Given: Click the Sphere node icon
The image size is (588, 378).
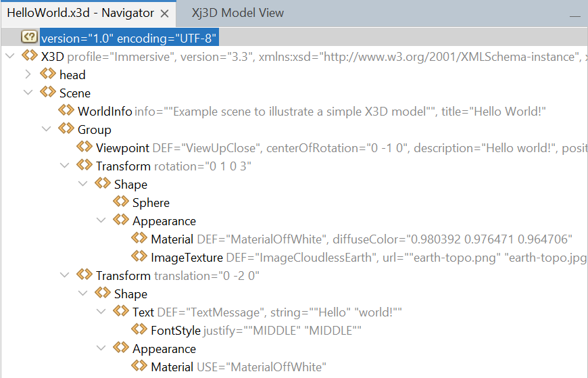Looking at the screenshot, I should tap(121, 202).
